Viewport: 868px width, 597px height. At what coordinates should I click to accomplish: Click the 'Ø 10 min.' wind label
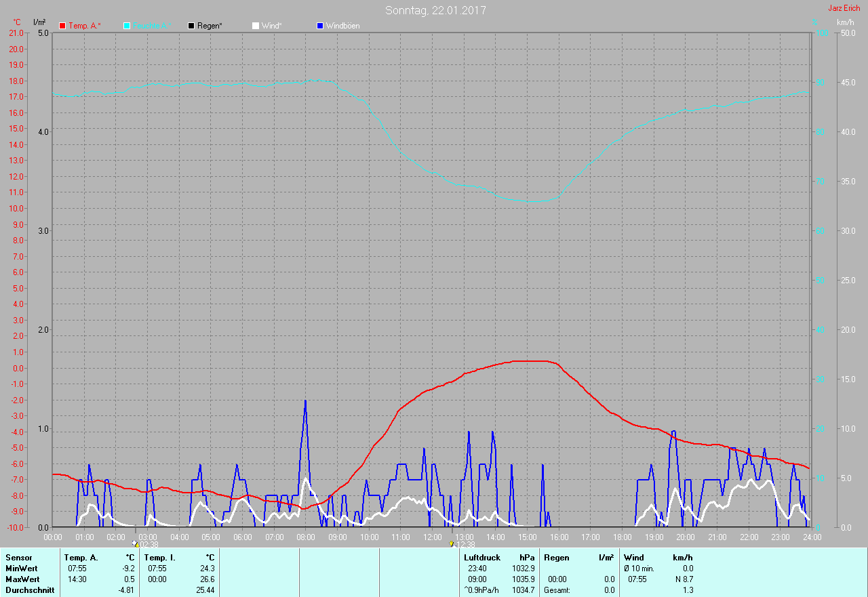639,569
